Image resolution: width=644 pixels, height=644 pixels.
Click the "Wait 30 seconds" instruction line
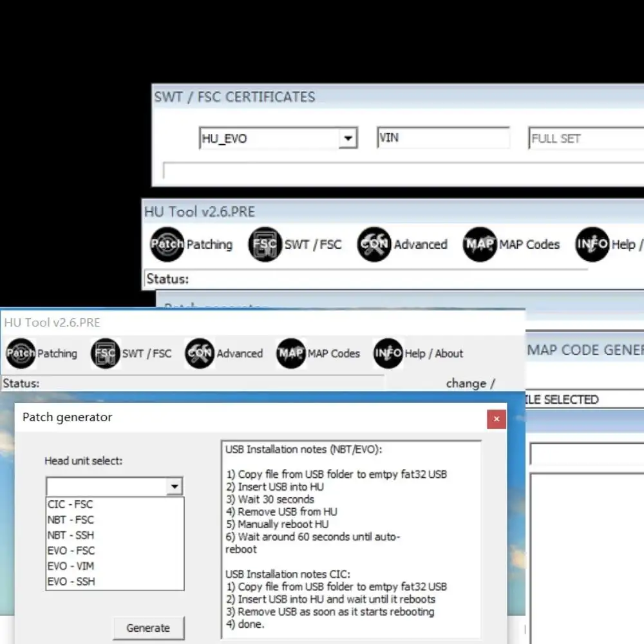click(x=270, y=500)
